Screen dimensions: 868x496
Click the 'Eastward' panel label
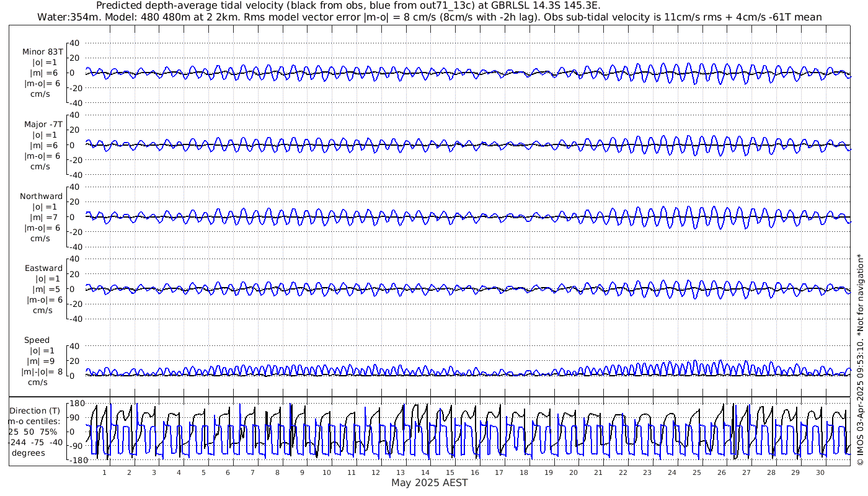click(x=43, y=268)
